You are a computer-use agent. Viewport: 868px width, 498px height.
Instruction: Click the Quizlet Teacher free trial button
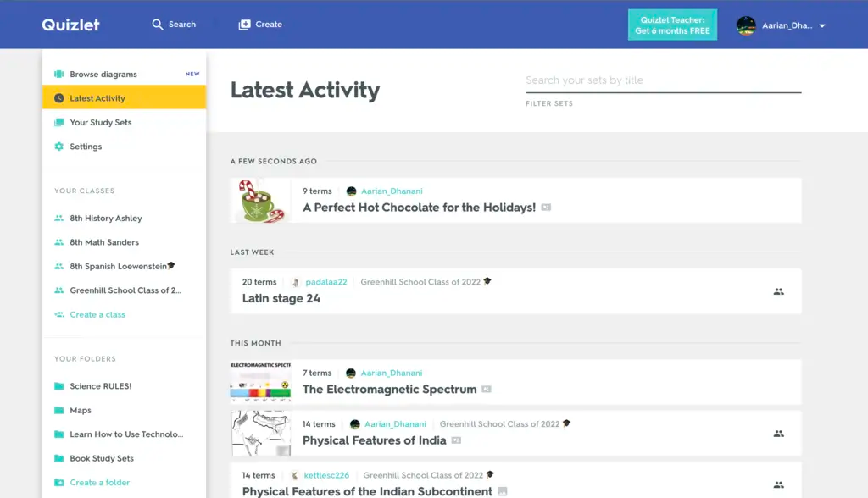672,25
